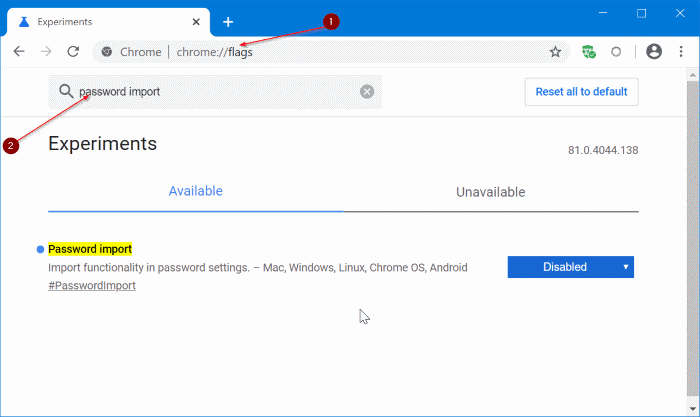Bookmark this page with the star icon
The height and width of the screenshot is (417, 700).
(x=555, y=52)
